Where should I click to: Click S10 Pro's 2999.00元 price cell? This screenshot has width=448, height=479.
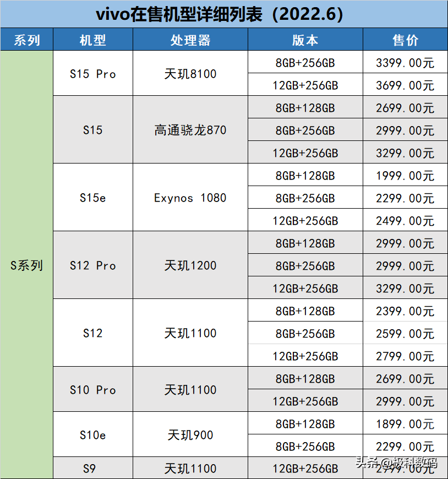click(x=406, y=401)
